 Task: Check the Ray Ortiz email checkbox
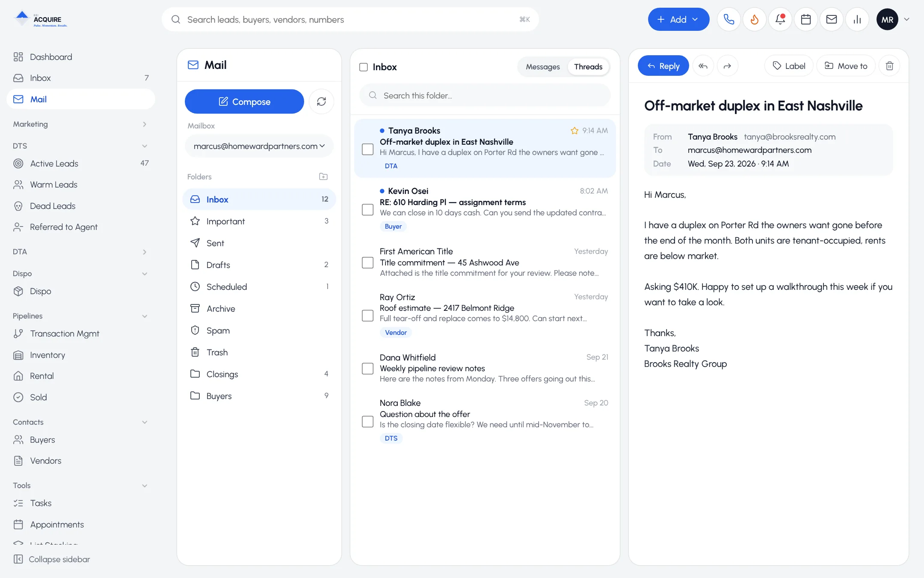tap(367, 316)
